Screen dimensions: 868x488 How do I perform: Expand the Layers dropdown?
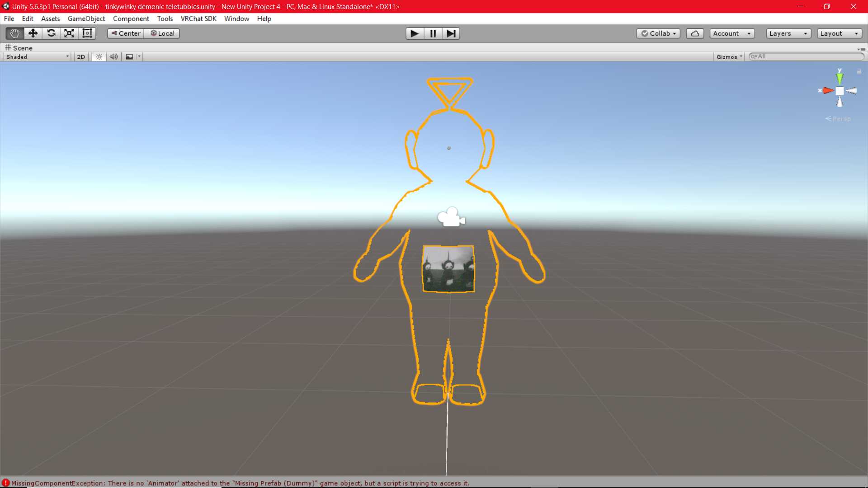[788, 33]
